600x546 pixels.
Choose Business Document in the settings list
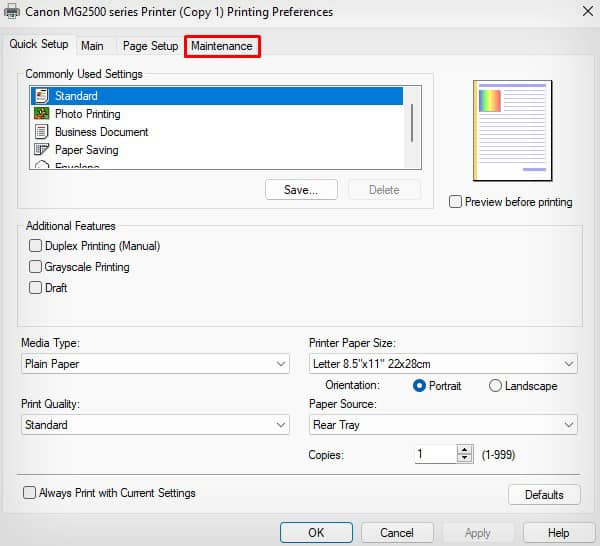click(x=217, y=132)
